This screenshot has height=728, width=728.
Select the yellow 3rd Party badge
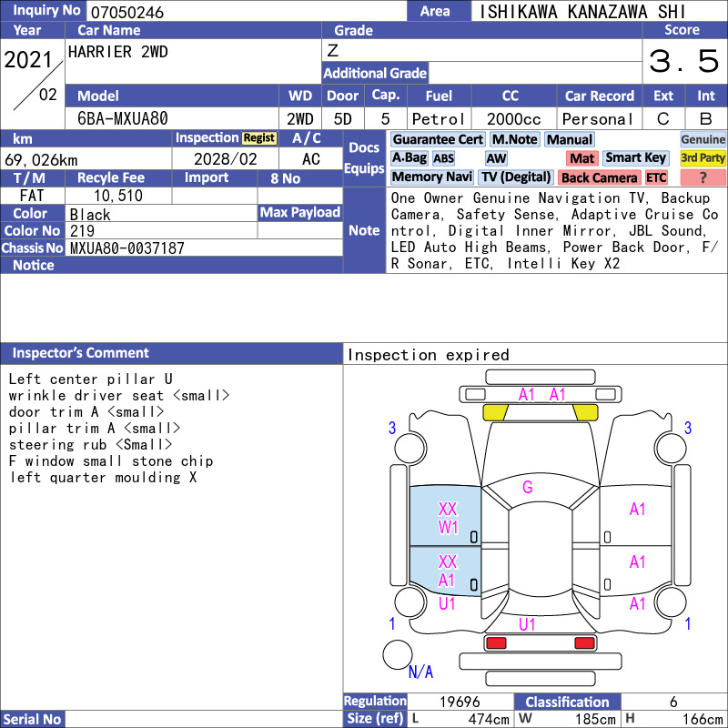[703, 158]
